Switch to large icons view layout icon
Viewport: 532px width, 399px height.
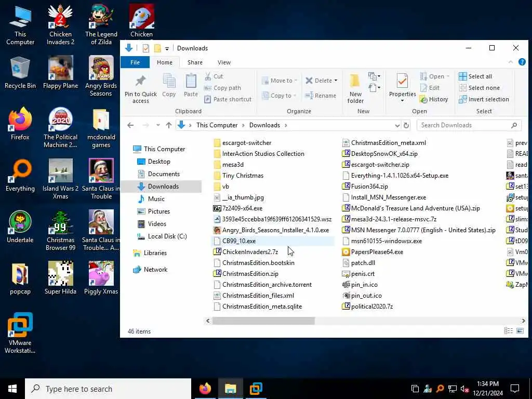[x=520, y=331]
